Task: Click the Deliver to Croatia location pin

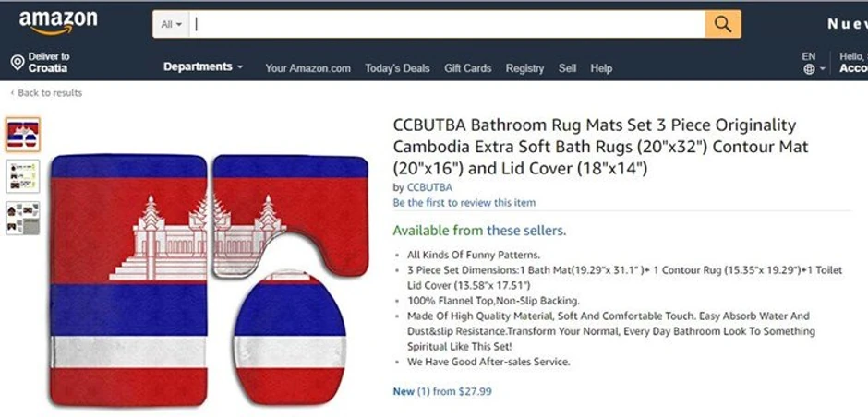Action: (x=17, y=63)
